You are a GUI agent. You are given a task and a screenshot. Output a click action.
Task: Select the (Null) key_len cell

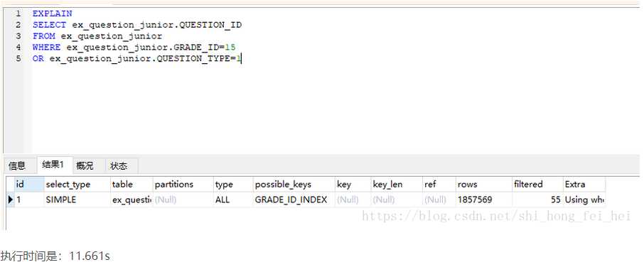coord(397,200)
